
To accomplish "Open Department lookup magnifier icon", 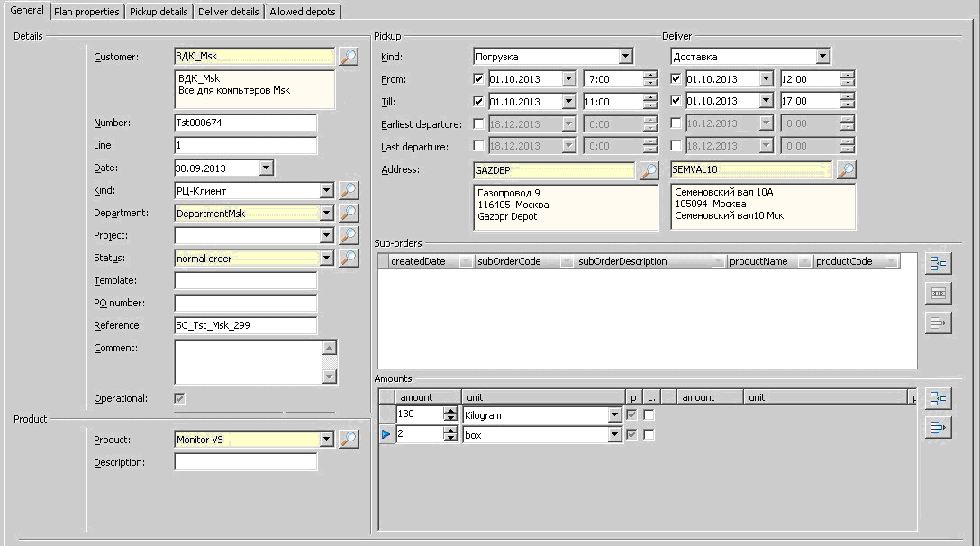I will click(x=348, y=213).
